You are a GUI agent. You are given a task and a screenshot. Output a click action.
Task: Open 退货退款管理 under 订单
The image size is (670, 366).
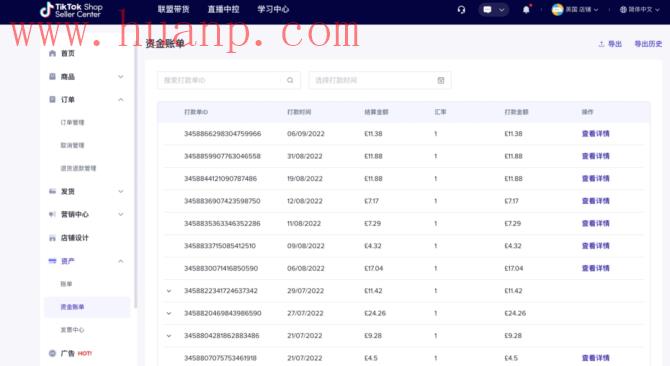78,168
